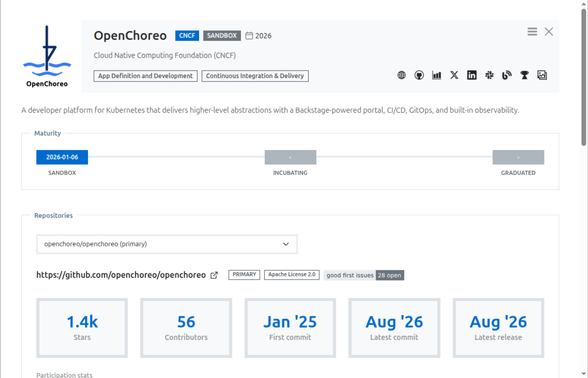This screenshot has height=378, width=588.
Task: Close the OpenChoreo details panel
Action: 549,32
